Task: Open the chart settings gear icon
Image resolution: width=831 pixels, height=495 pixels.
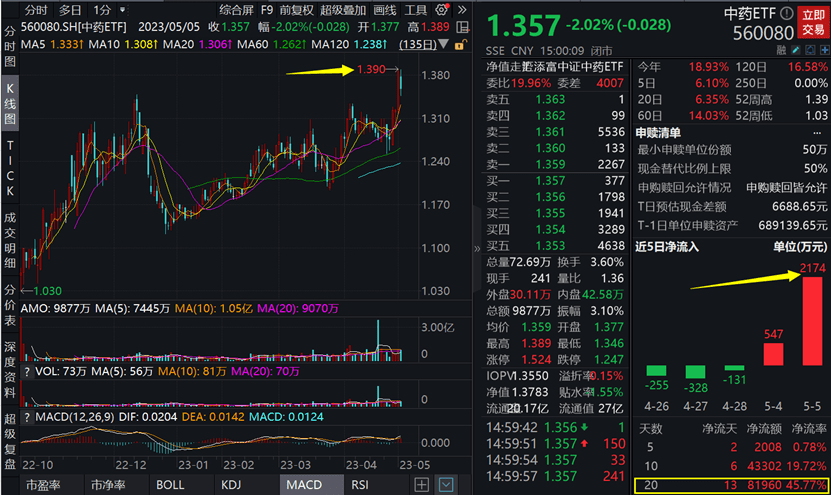Action: point(442,10)
